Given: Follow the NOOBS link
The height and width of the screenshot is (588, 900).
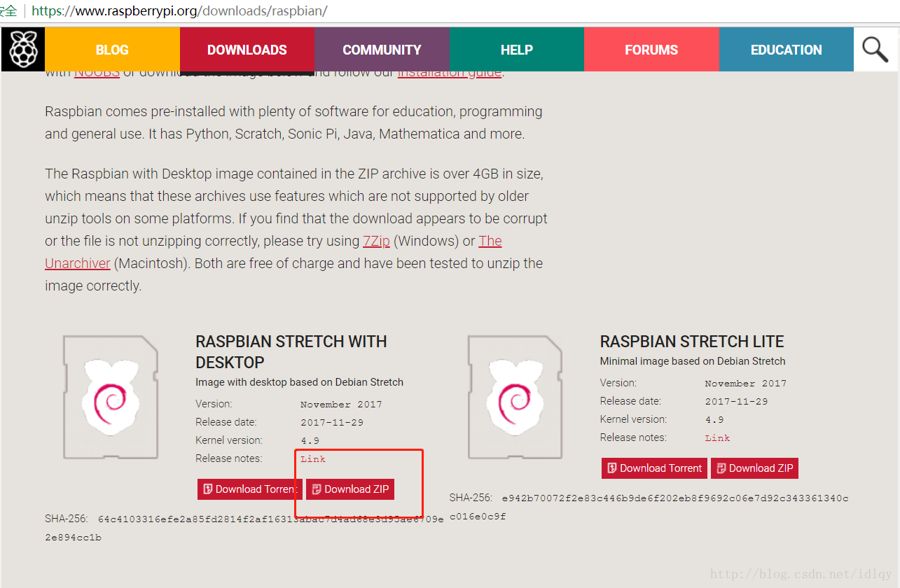Looking at the screenshot, I should pos(97,73).
